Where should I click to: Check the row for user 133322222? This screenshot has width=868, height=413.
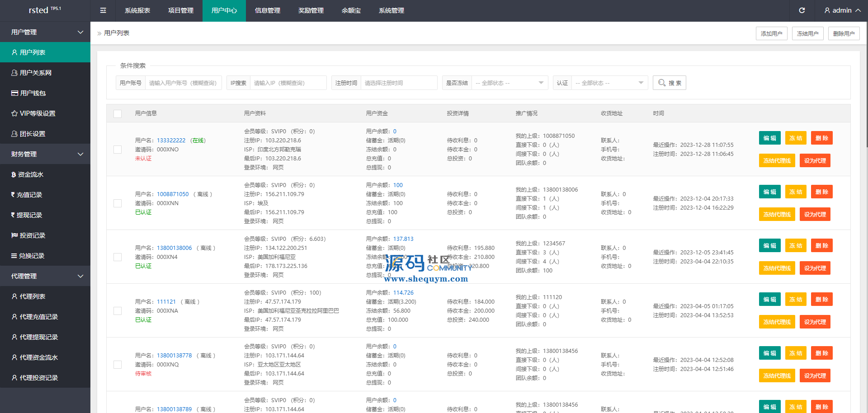[118, 150]
